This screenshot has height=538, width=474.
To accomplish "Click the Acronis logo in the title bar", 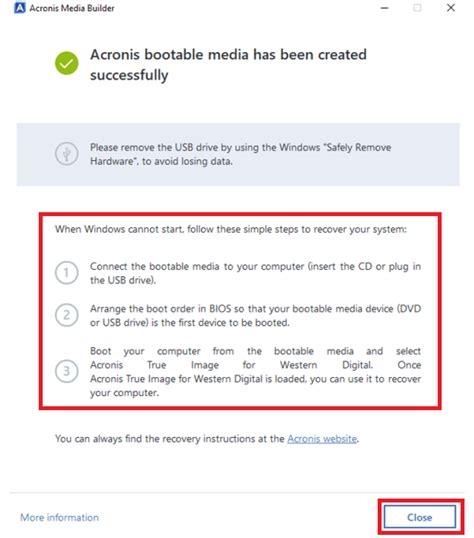I will (20, 8).
